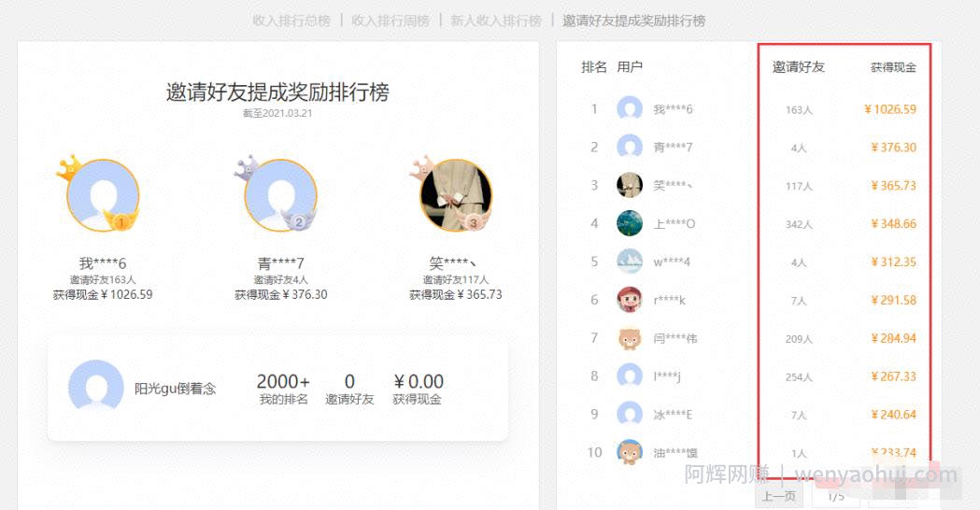The width and height of the screenshot is (980, 510).
Task: Click the ¥0.00 获得现金 value
Action: click(419, 381)
